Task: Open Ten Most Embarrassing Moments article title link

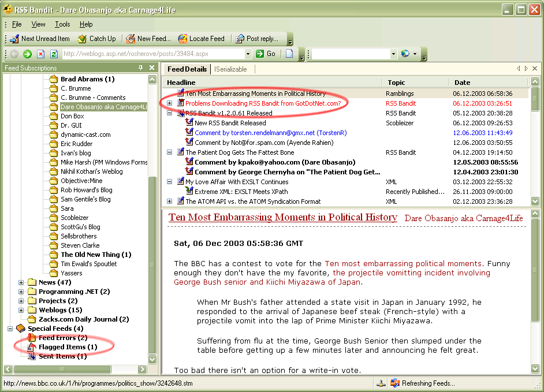Action: (x=283, y=217)
